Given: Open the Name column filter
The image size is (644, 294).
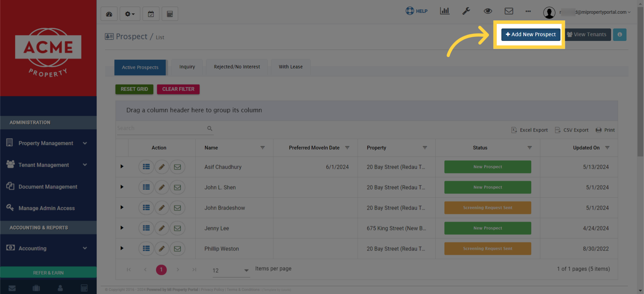Looking at the screenshot, I should click(263, 148).
